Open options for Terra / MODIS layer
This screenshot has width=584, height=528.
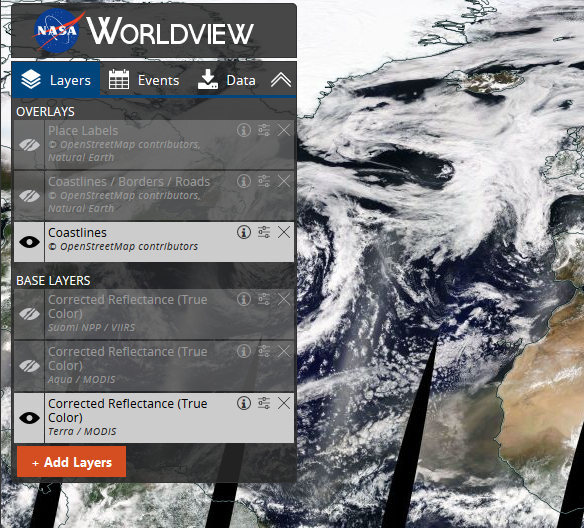click(x=264, y=403)
